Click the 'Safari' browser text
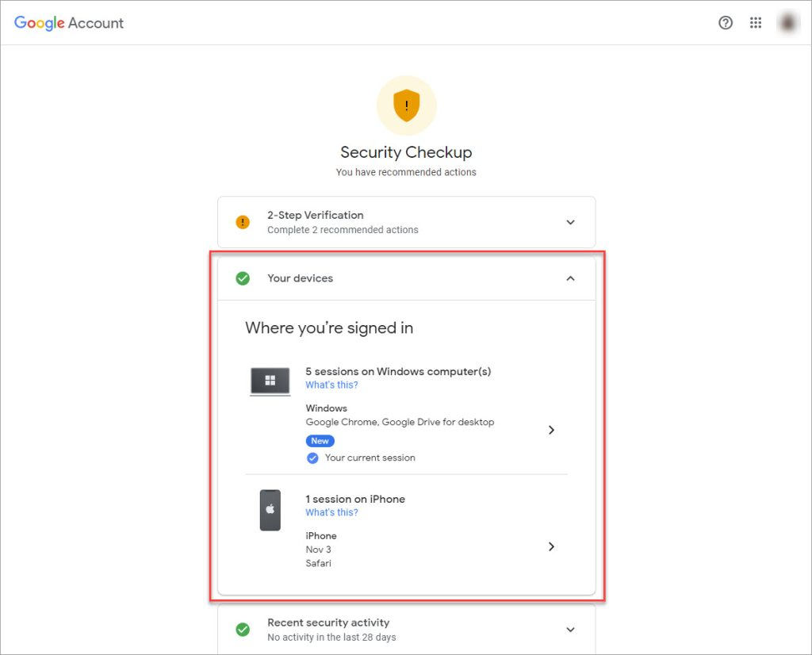This screenshot has height=655, width=812. (318, 563)
